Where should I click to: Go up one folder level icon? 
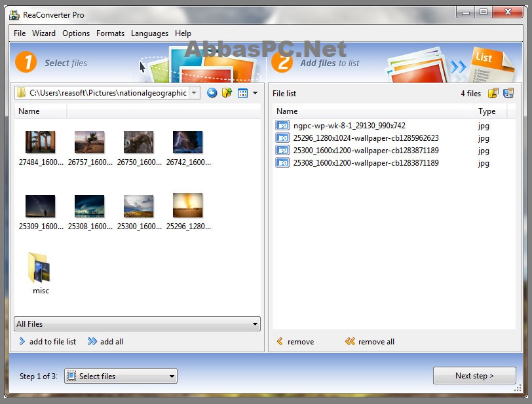(x=227, y=92)
